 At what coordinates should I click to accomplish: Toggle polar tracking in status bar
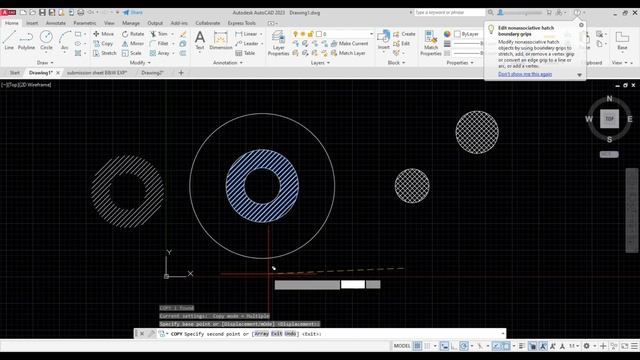click(x=464, y=346)
